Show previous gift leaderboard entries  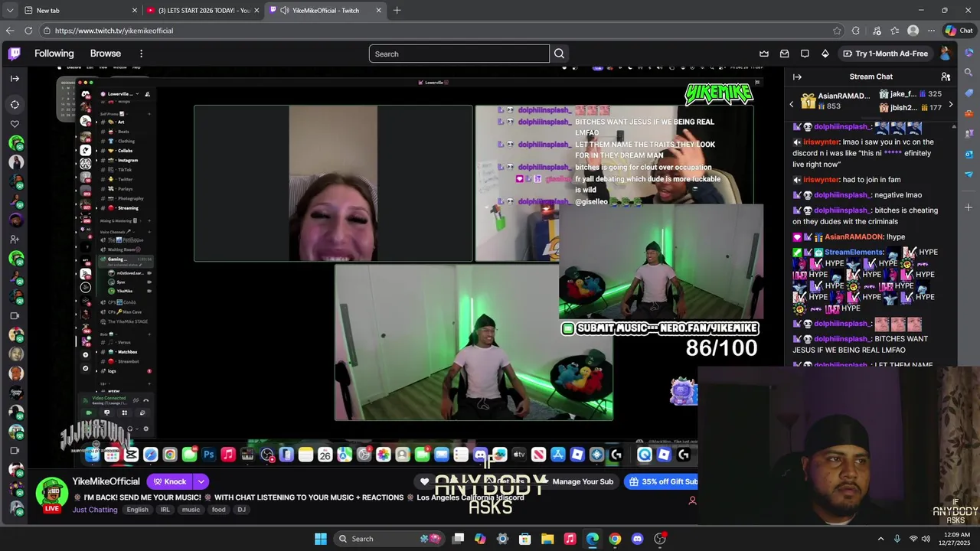click(x=792, y=104)
